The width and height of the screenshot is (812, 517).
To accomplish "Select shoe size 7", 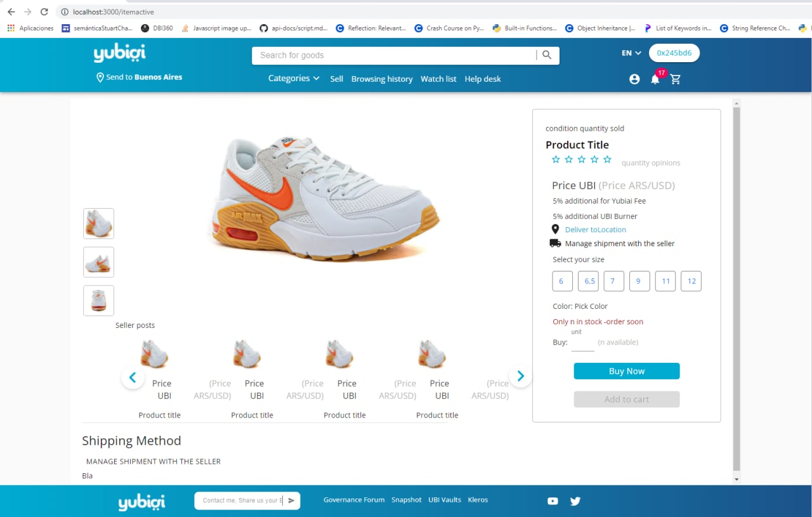I will pyautogui.click(x=614, y=281).
